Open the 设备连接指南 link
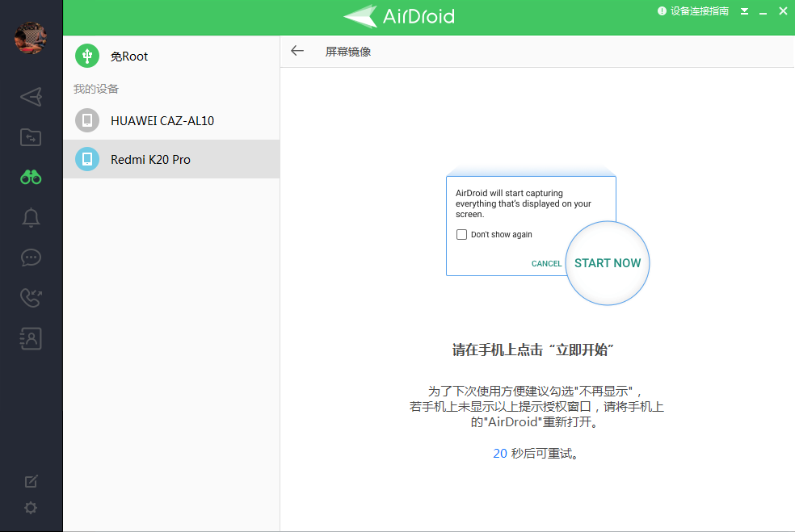This screenshot has height=532, width=795. (699, 11)
